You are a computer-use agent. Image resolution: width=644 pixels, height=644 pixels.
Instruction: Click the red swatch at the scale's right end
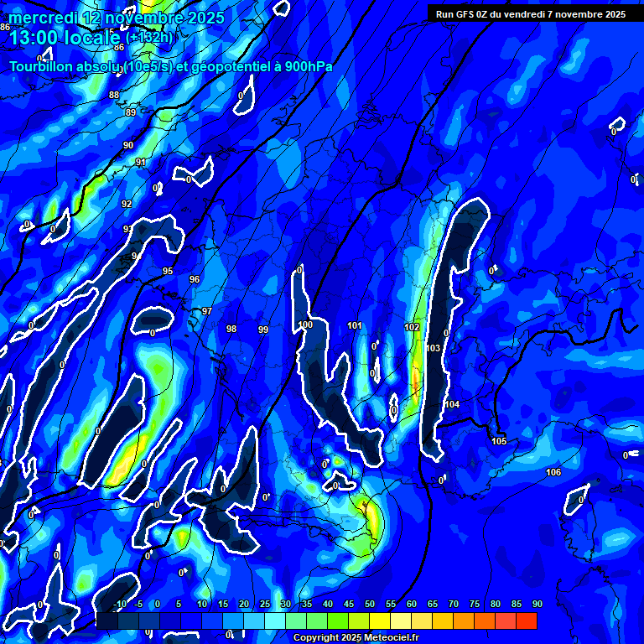click(x=526, y=621)
